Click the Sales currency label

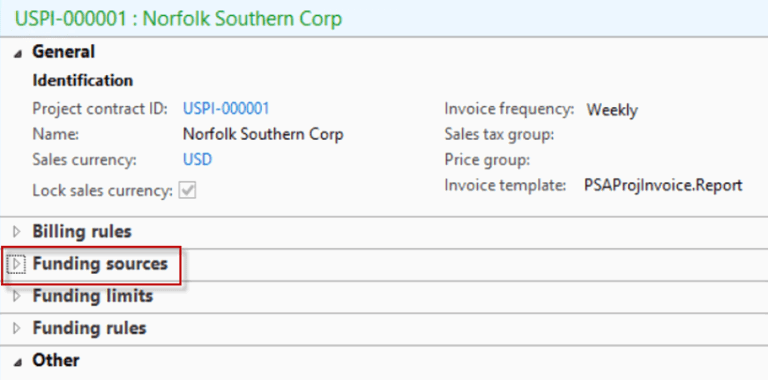pyautogui.click(x=85, y=160)
